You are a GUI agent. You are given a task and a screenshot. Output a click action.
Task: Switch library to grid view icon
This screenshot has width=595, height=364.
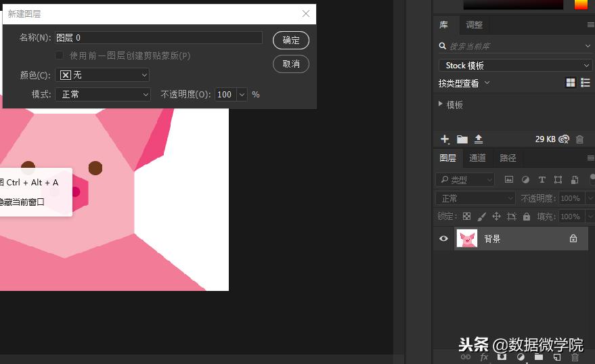[x=571, y=83]
